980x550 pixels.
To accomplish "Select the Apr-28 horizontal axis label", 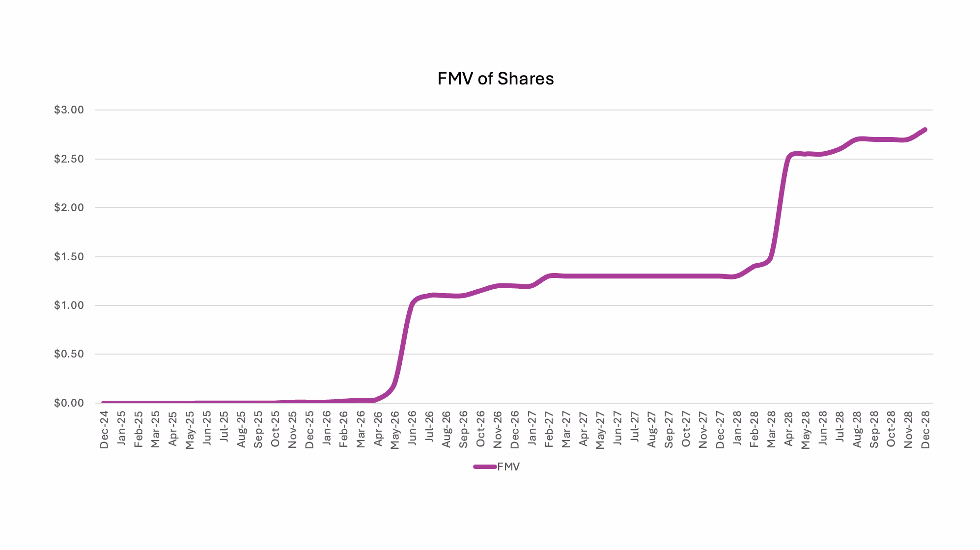I will coord(788,429).
